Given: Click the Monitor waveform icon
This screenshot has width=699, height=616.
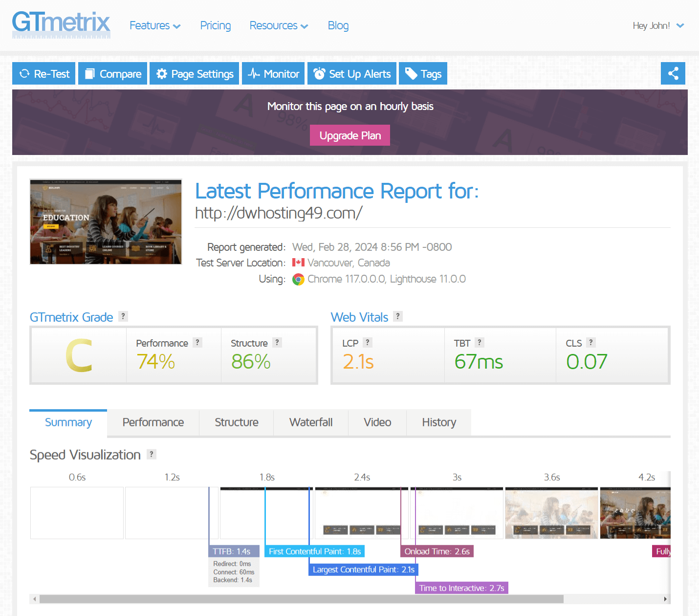Looking at the screenshot, I should pyautogui.click(x=255, y=73).
